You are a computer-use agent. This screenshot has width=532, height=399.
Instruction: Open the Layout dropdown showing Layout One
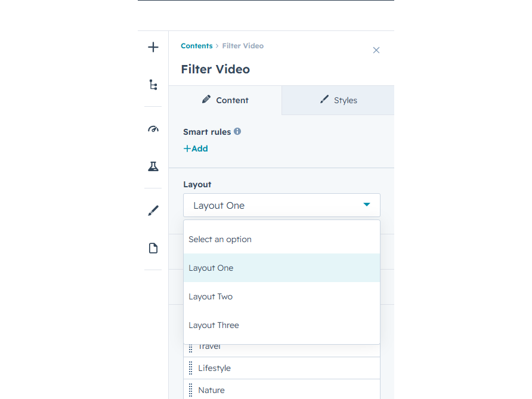[x=282, y=205]
